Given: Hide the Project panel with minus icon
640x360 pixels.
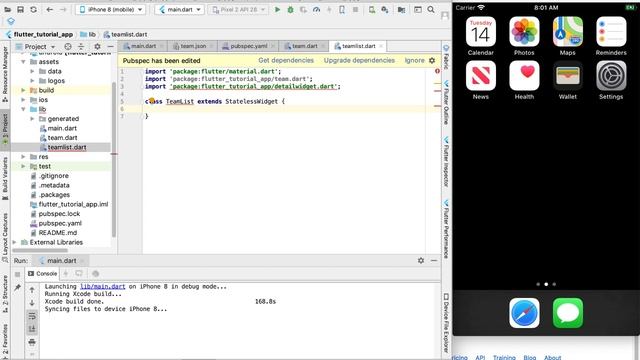Looking at the screenshot, I should click(110, 47).
